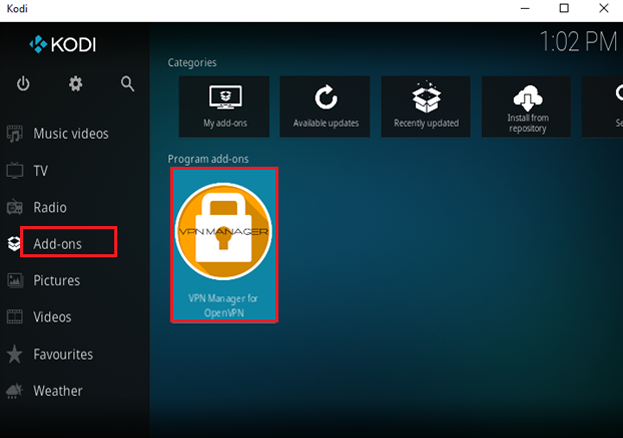Choose Install from repository
This screenshot has width=623, height=438.
[x=526, y=107]
